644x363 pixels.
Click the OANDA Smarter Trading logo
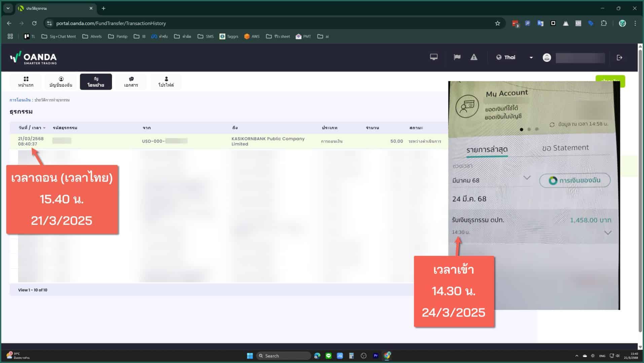pyautogui.click(x=33, y=58)
